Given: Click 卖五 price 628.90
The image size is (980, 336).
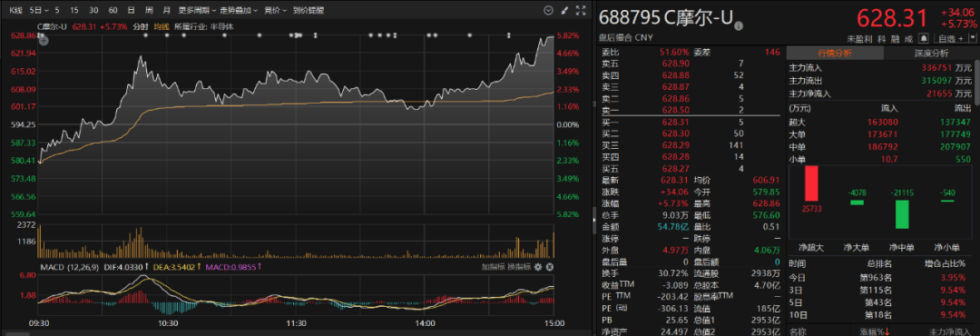Looking at the screenshot, I should coord(676,64).
